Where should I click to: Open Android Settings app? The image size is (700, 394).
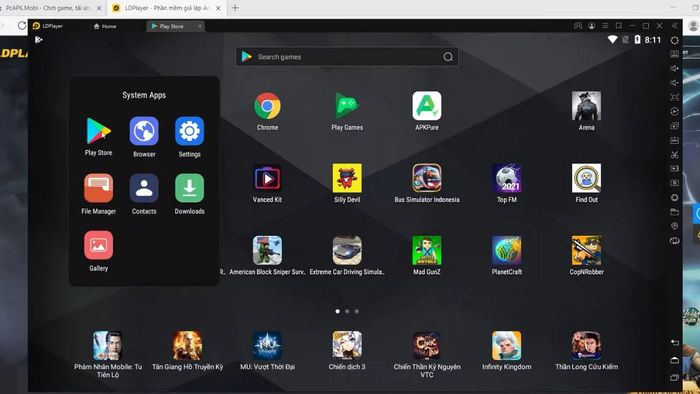point(189,131)
